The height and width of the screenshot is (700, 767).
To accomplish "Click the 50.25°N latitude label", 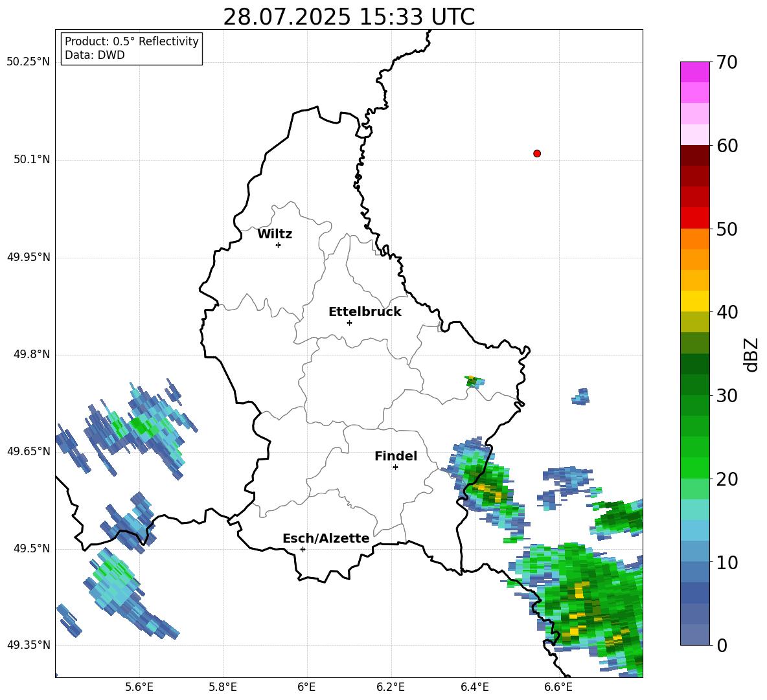I will click(x=29, y=62).
